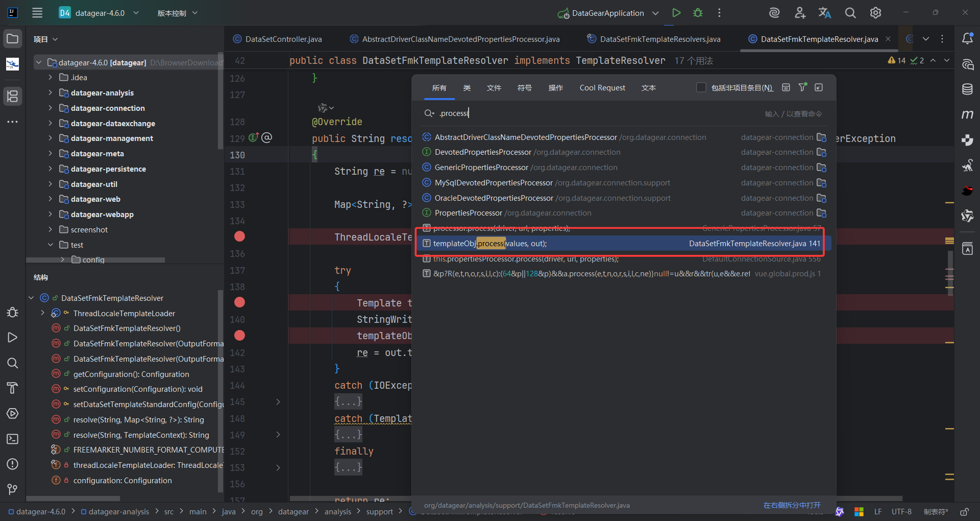Click the Project panel horizontal scrollbar
The width and height of the screenshot is (980, 521).
95,260
